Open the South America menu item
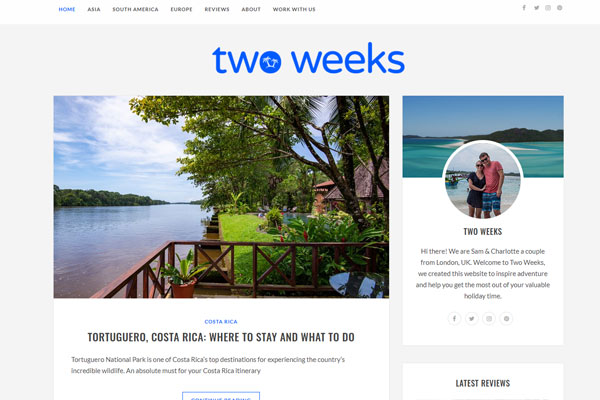 point(135,9)
